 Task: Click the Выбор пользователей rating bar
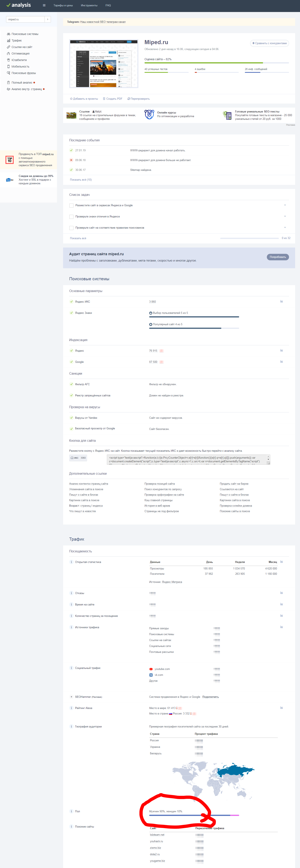coord(194,317)
